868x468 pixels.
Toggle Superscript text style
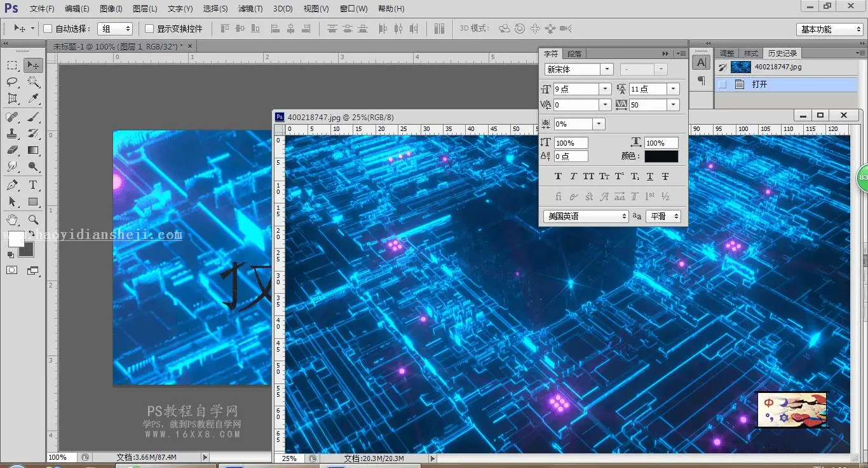tap(620, 176)
